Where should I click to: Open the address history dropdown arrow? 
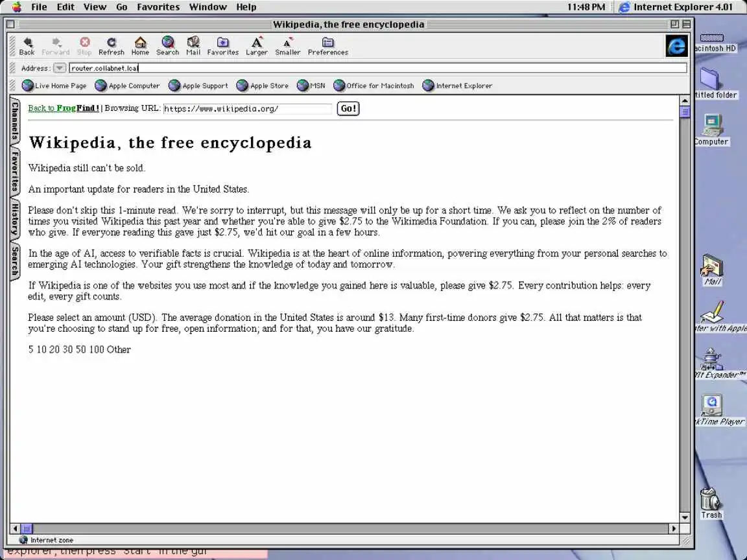(x=59, y=68)
